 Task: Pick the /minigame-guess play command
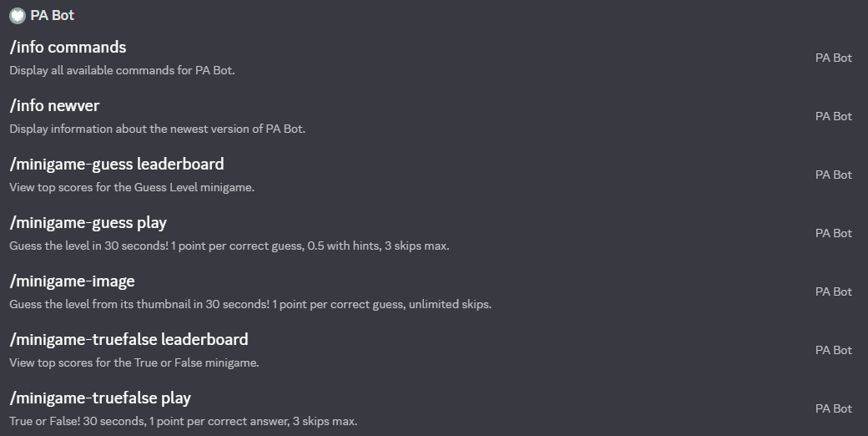pyautogui.click(x=88, y=223)
